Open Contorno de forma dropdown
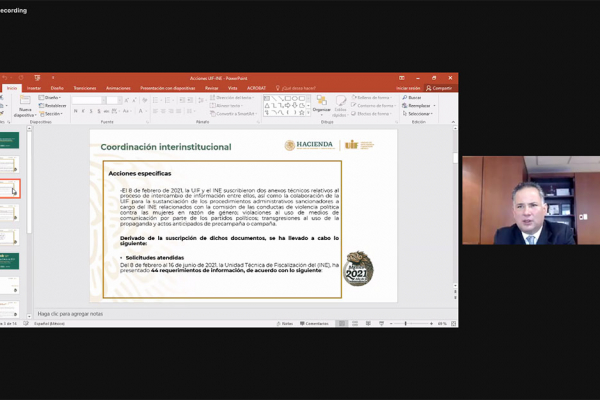Image resolution: width=600 pixels, height=400 pixels. point(373,106)
